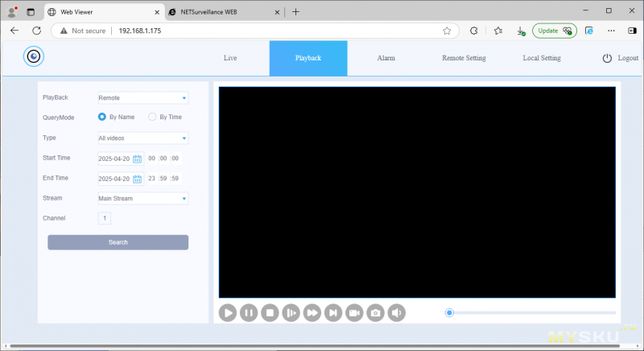Click the playback progress slider track
644x351 pixels.
click(x=534, y=313)
